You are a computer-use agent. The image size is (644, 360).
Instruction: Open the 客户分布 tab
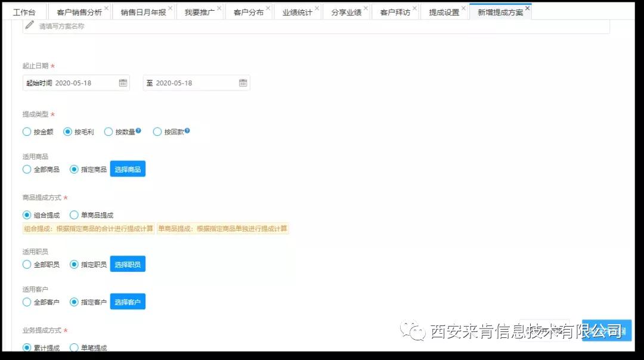(249, 13)
